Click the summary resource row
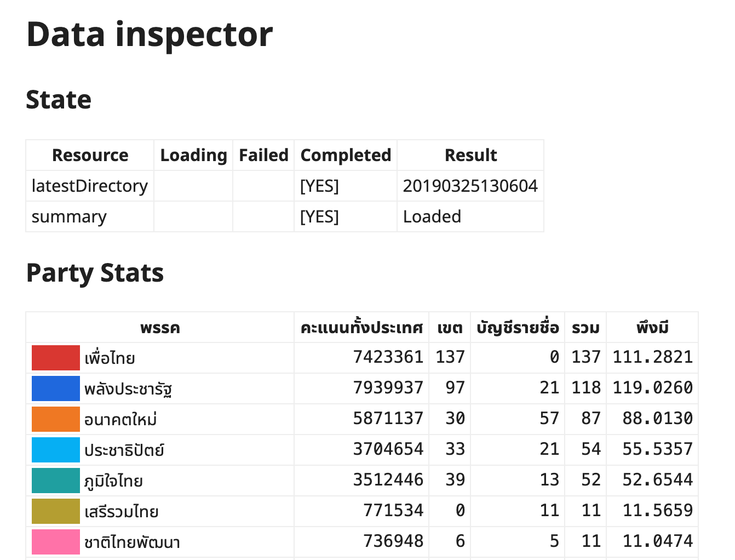Viewport: 735px width, 560px height. coord(285,216)
